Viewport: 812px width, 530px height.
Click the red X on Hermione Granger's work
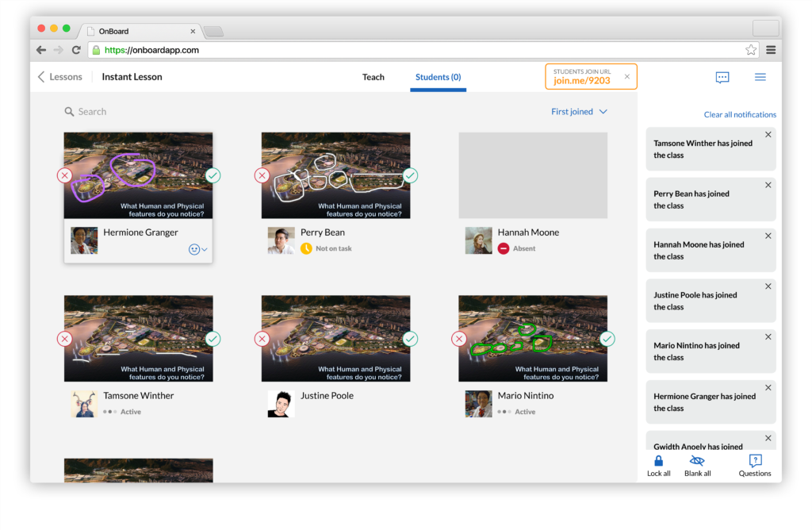pyautogui.click(x=64, y=175)
